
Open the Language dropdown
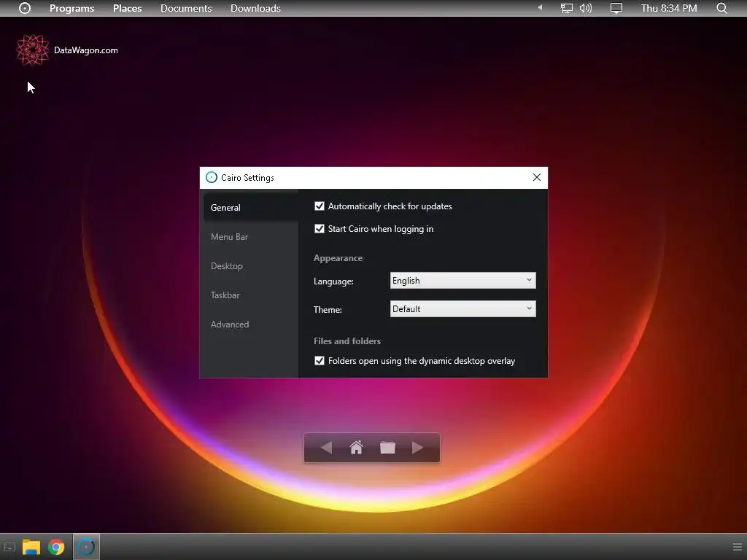tap(462, 281)
